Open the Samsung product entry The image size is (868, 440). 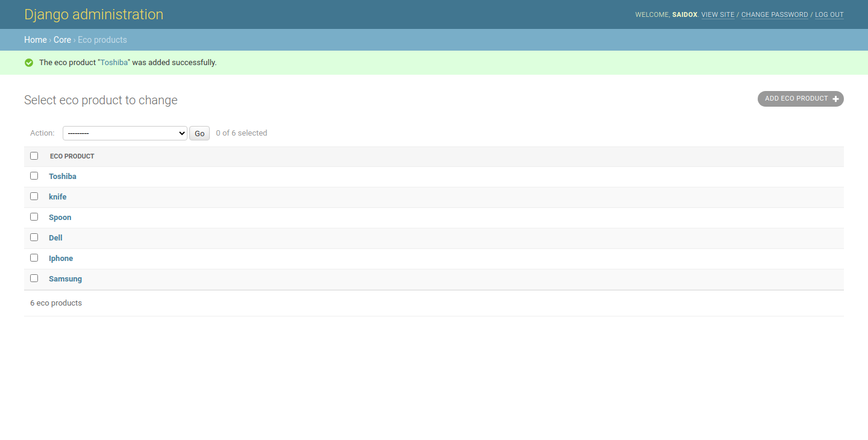click(65, 279)
